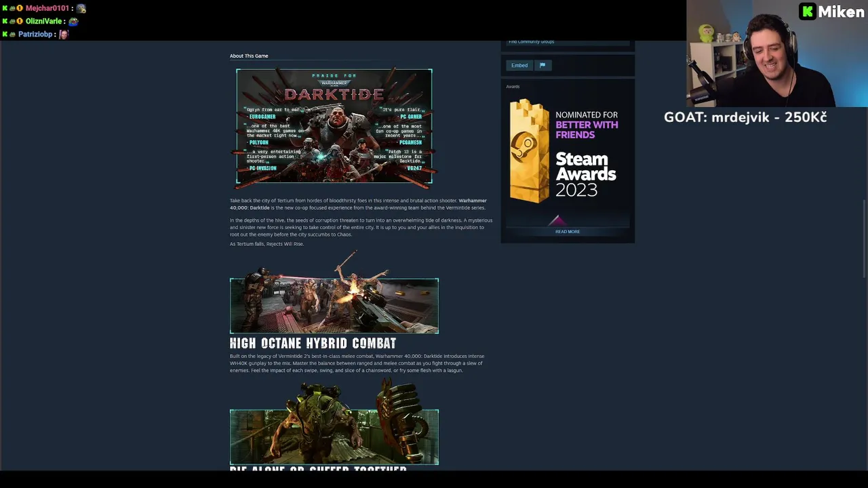Click the Pepe emote in OlizniVarle's message
The image size is (868, 488).
(x=73, y=21)
